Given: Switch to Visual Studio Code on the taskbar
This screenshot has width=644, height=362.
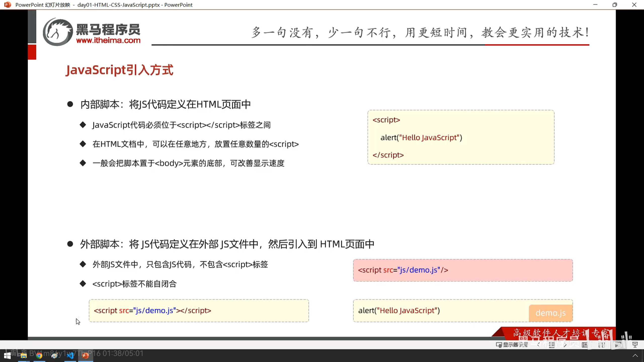Looking at the screenshot, I should click(x=70, y=355).
